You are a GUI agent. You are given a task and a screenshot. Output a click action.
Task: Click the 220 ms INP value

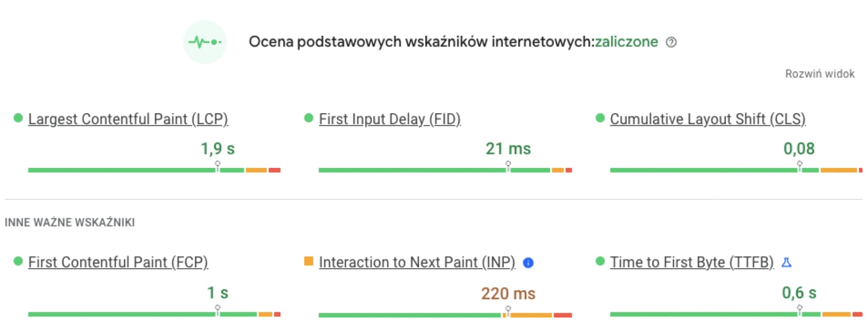click(x=508, y=294)
